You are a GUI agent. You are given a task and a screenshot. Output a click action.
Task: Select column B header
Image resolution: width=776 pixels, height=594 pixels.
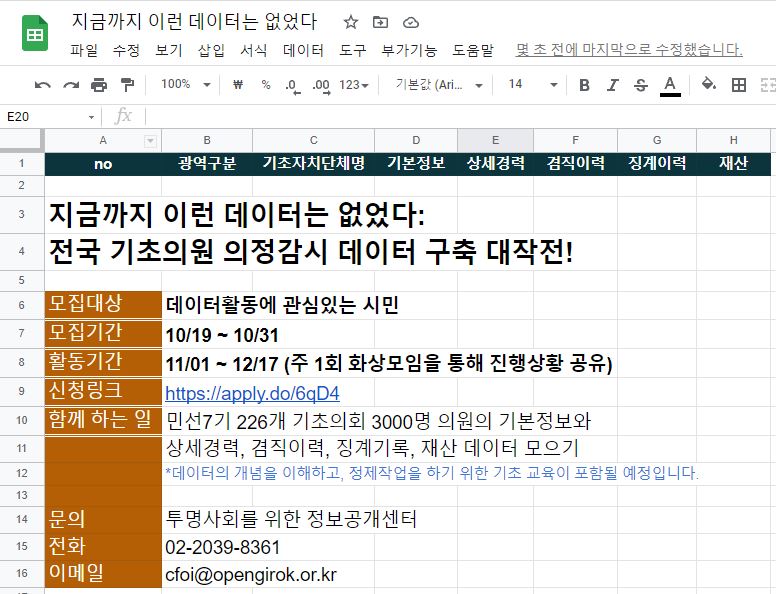click(207, 141)
